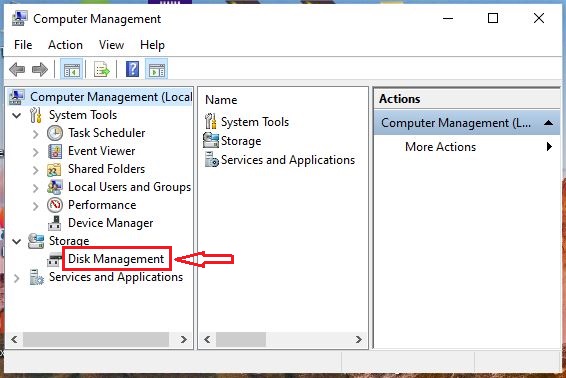
Task: Open the Action menu
Action: (x=65, y=45)
